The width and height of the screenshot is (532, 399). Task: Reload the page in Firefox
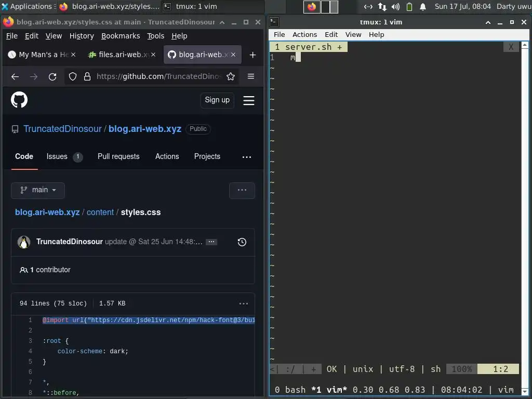pos(52,77)
